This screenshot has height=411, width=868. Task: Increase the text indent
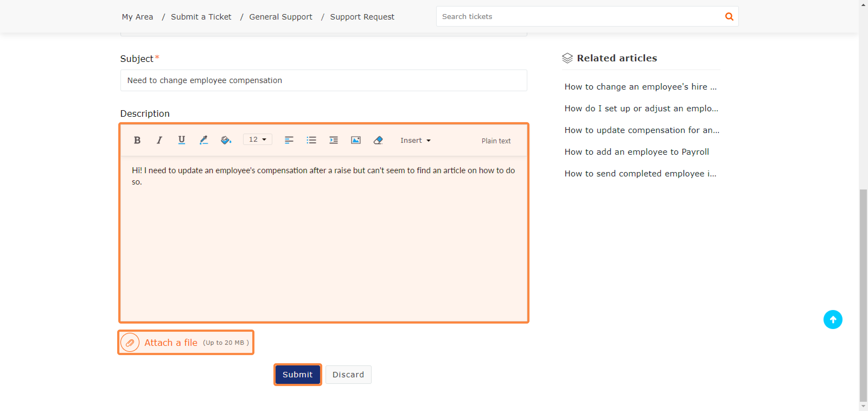(x=334, y=140)
